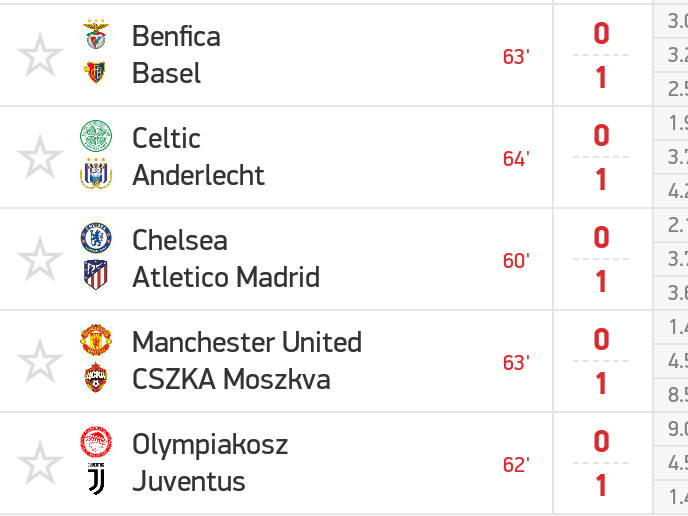Click the Atletico Madrid crest
The width and height of the screenshot is (688, 516).
pyautogui.click(x=96, y=275)
